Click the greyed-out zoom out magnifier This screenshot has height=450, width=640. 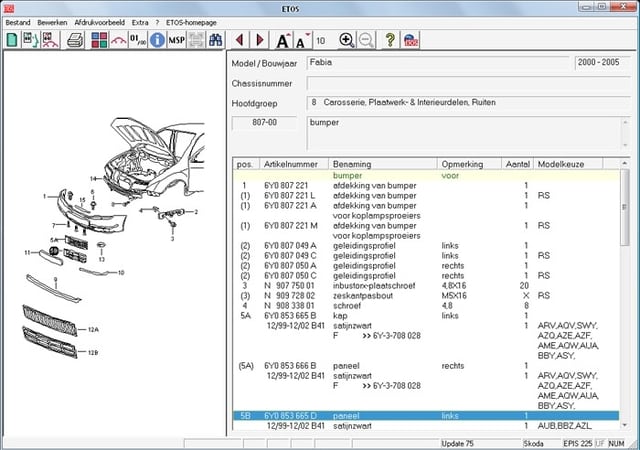(367, 40)
